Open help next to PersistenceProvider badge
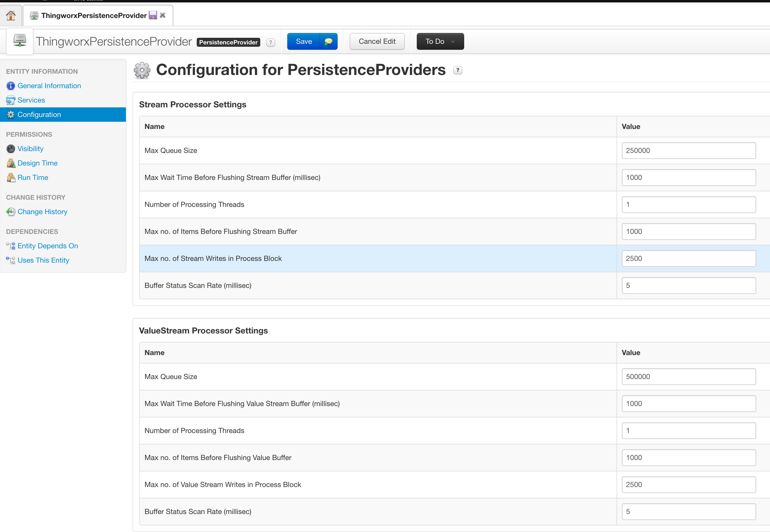The image size is (770, 532). 270,42
